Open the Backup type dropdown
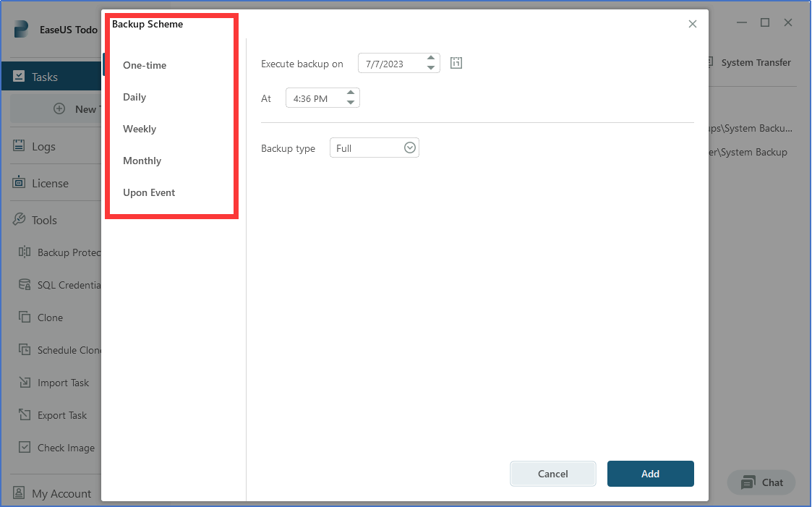Viewport: 812px width, 507px height. click(x=375, y=148)
